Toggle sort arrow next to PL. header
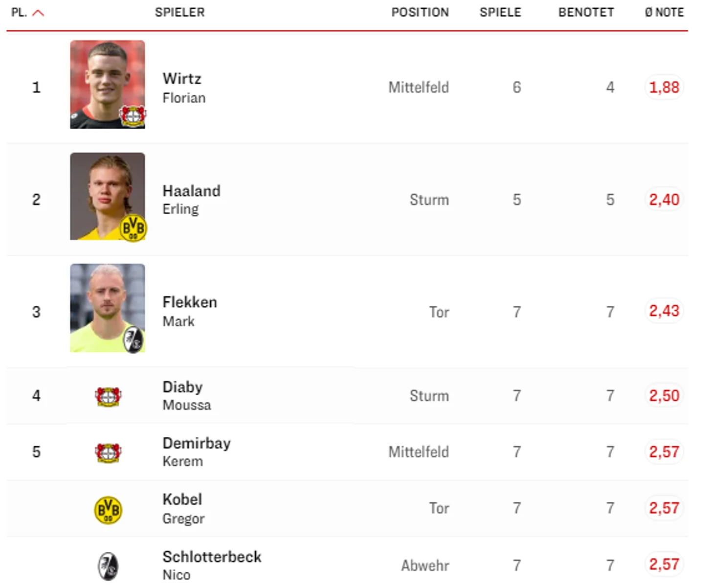714x588 pixels. pos(38,13)
